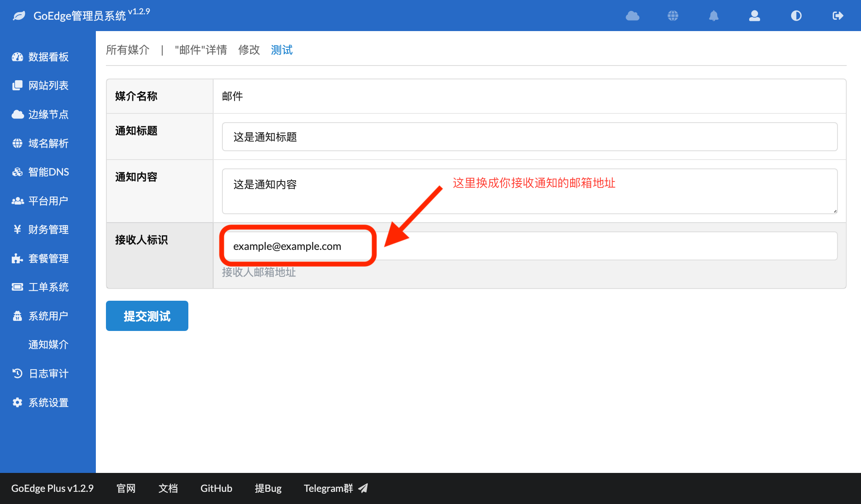
Task: Switch to 修改 tab
Action: (249, 50)
